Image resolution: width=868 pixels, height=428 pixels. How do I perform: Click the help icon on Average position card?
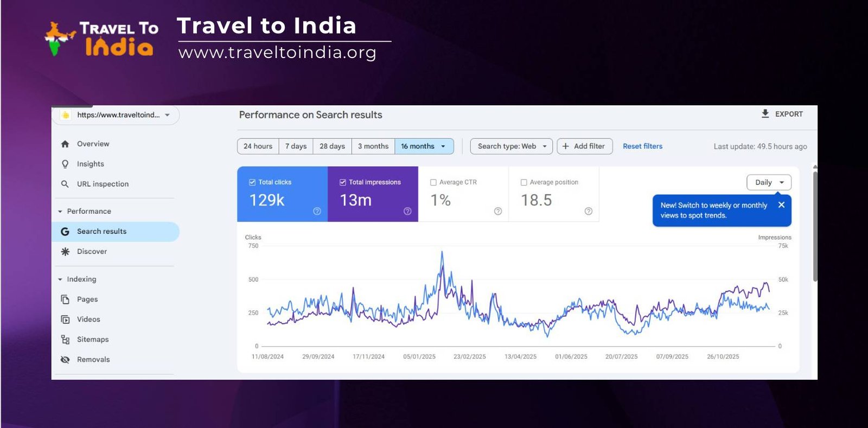pos(588,211)
